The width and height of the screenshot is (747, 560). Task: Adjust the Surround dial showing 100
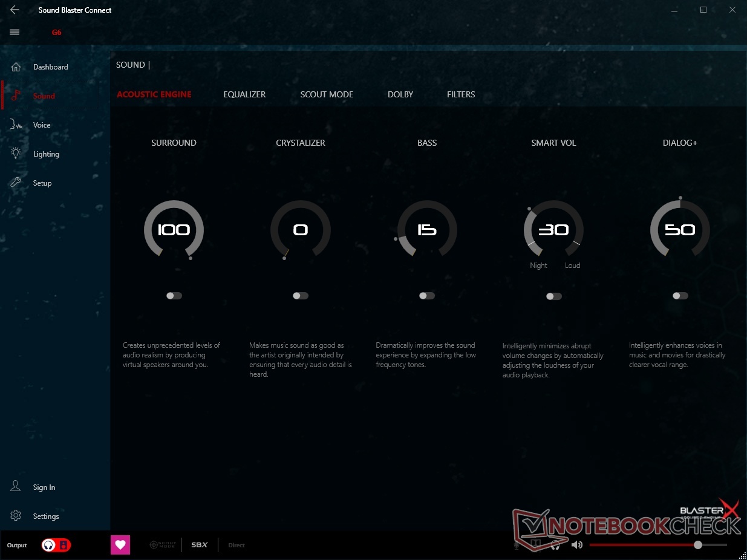coord(174,230)
